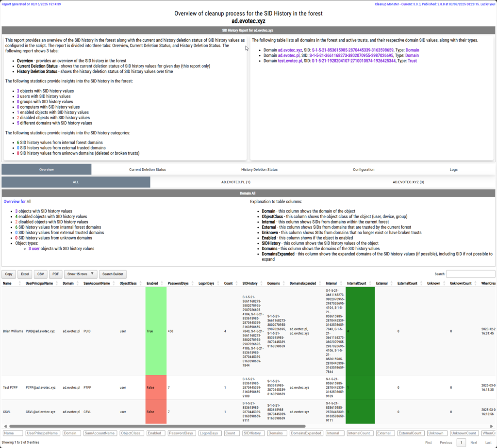The width and height of the screenshot is (497, 448).
Task: Copy the table data to clipboard
Action: tap(8, 274)
